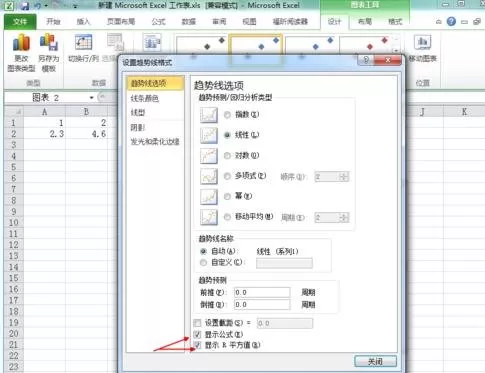Viewport: 485px width, 373px height.
Task: Click the exponential trendline preview icon
Action: coord(209,115)
